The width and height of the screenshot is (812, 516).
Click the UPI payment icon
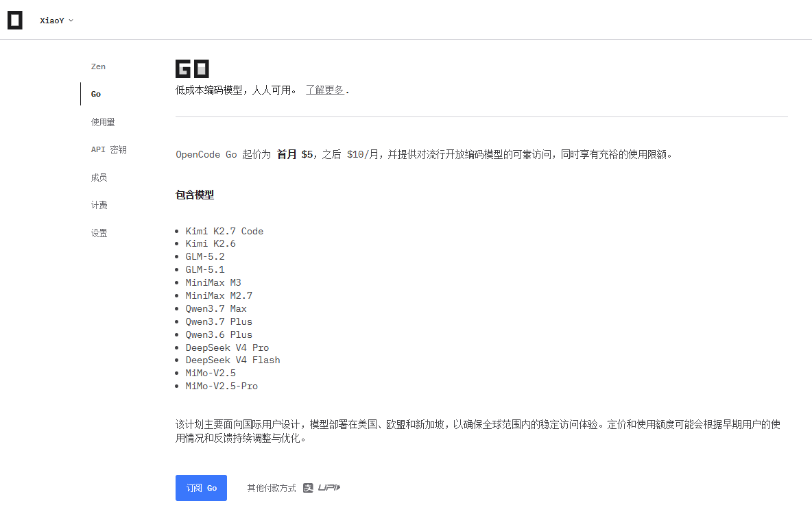[x=329, y=487]
